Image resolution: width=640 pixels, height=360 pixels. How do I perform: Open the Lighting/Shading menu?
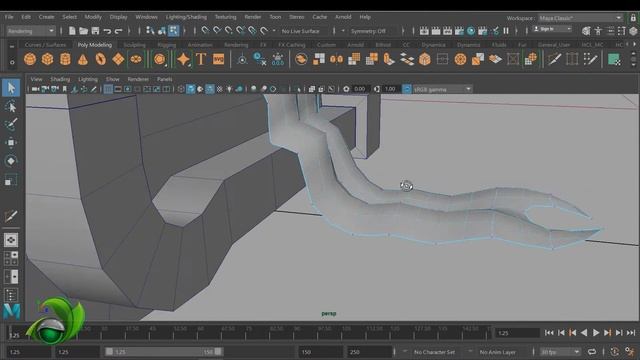(x=186, y=17)
